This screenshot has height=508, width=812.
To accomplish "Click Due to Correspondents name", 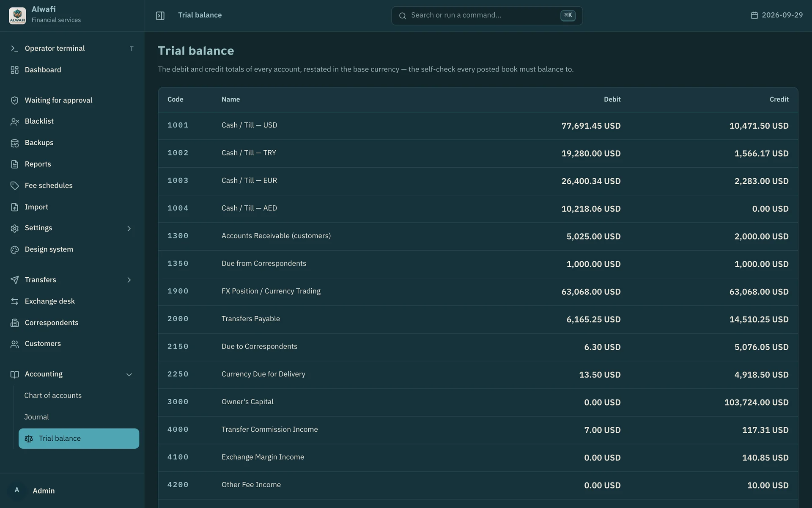I will 259,346.
